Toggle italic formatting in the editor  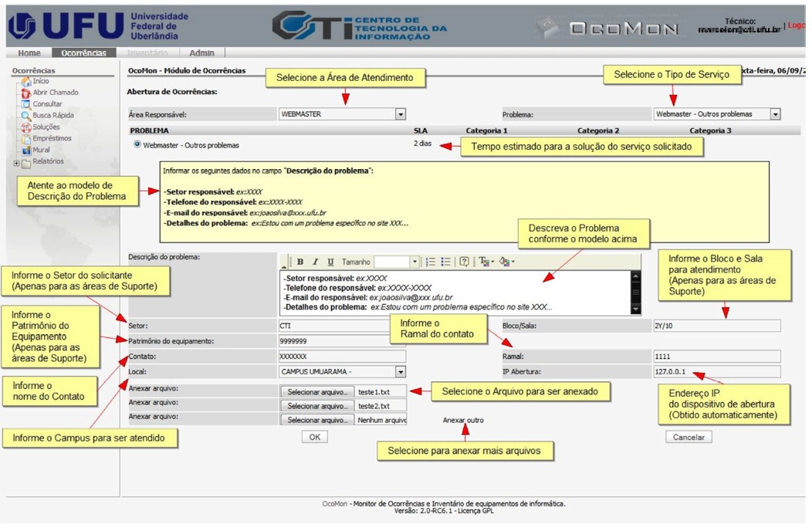[x=315, y=262]
